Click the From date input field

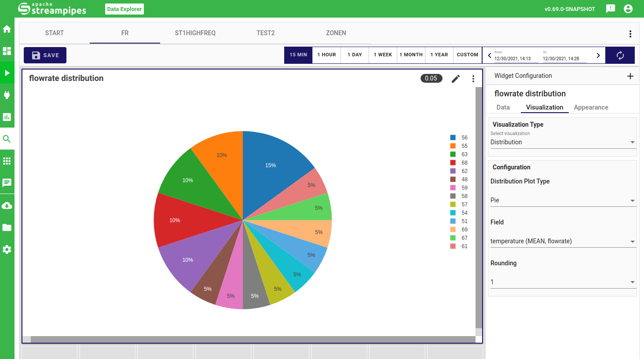point(515,59)
